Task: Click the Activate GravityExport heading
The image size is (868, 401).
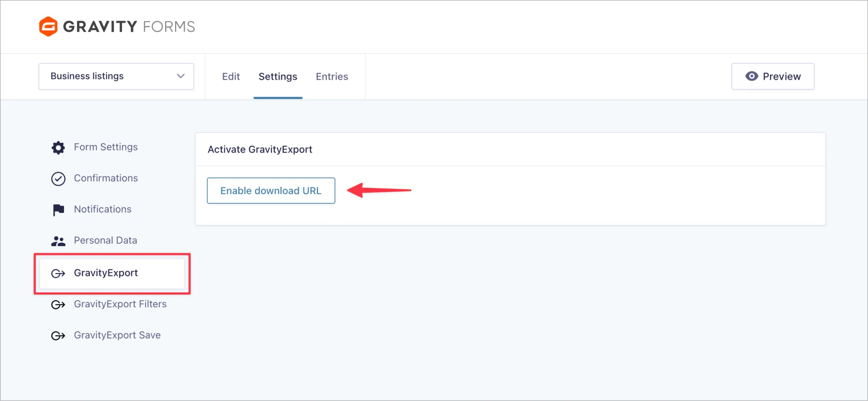Action: (260, 149)
